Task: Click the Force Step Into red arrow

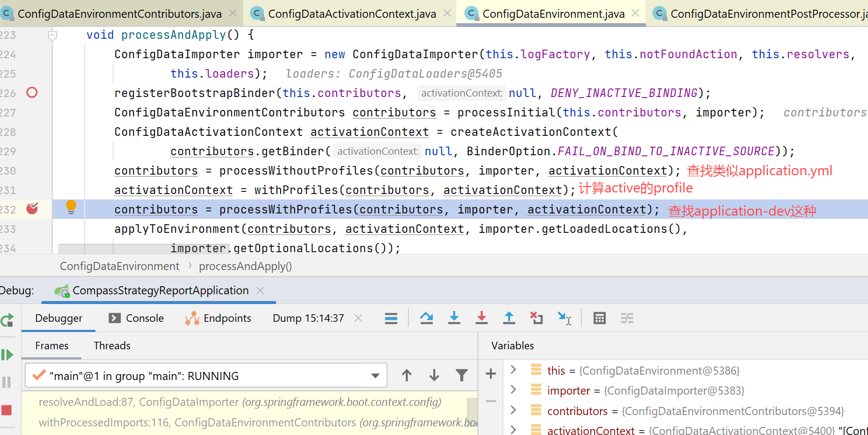Action: click(x=481, y=318)
